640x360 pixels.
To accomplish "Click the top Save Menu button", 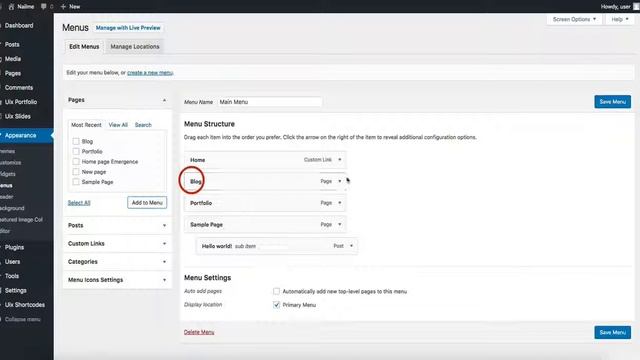I will [x=612, y=102].
